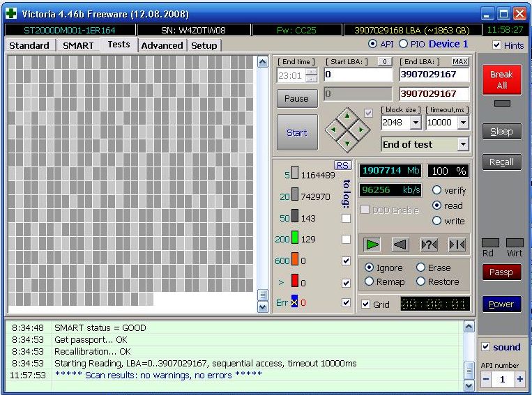The image size is (532, 395).
Task: Click the Start LBA input field
Action: click(x=358, y=75)
